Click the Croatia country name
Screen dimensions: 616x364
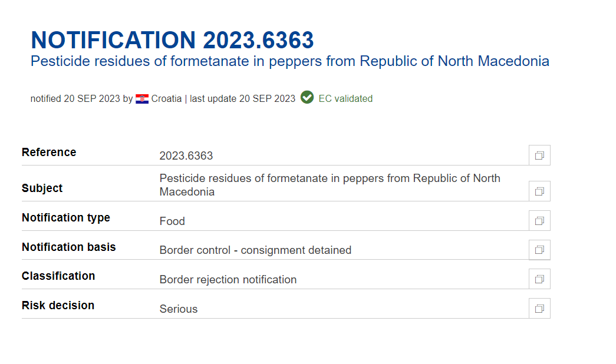click(x=166, y=98)
